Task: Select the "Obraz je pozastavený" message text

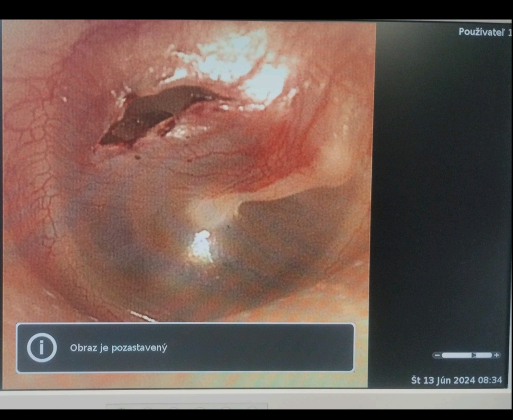Action: (x=118, y=348)
